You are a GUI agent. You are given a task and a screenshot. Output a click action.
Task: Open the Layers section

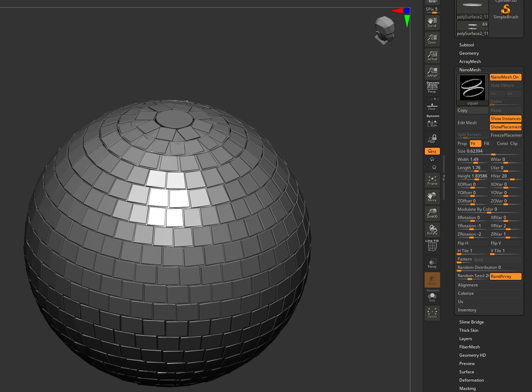point(465,339)
